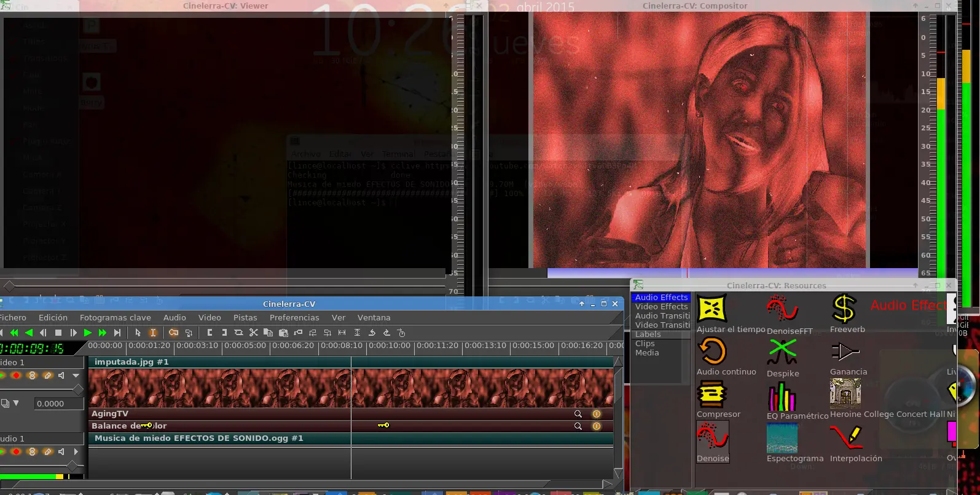Step one frame backward
Viewport: 980px width, 495px height.
coord(43,333)
